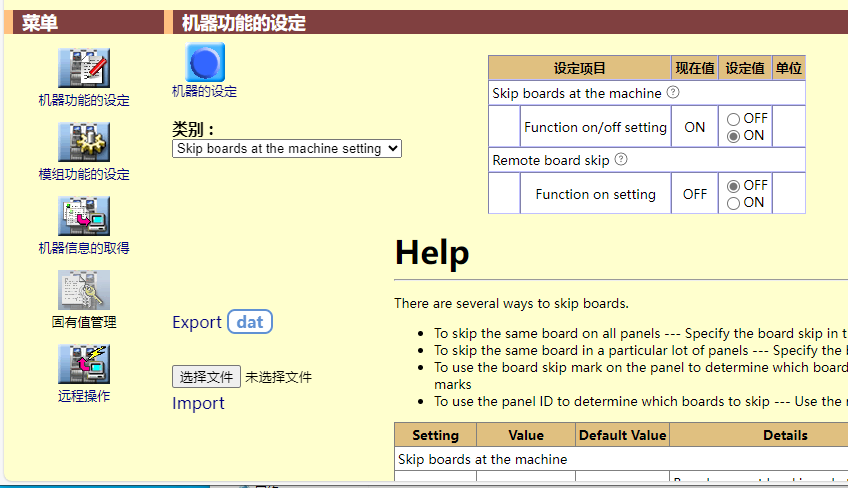
Task: Click help icon beside Skip boards at the machine
Action: (x=673, y=92)
